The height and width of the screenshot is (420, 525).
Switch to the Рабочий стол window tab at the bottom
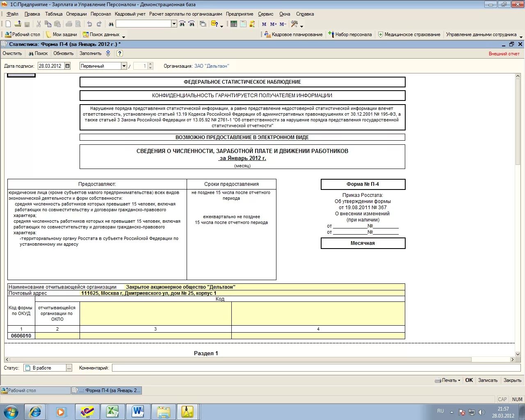point(36,390)
